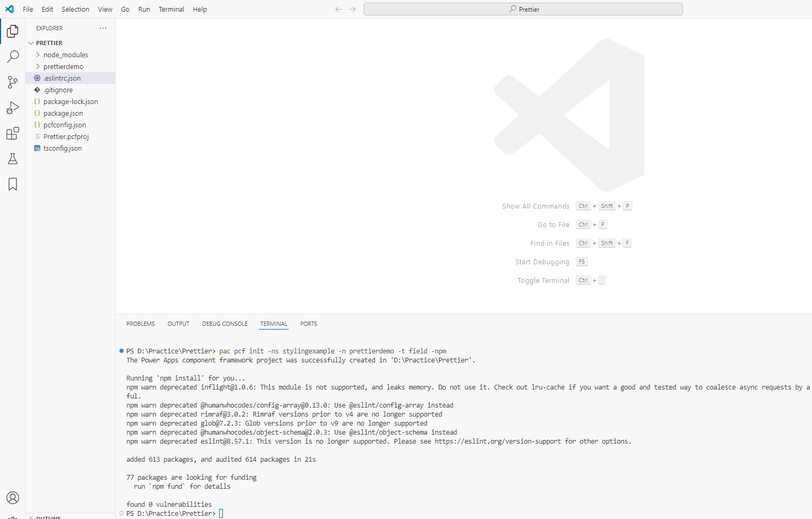Collapse the PRETTIER root folder section
Screen dimensions: 812x519
point(49,43)
